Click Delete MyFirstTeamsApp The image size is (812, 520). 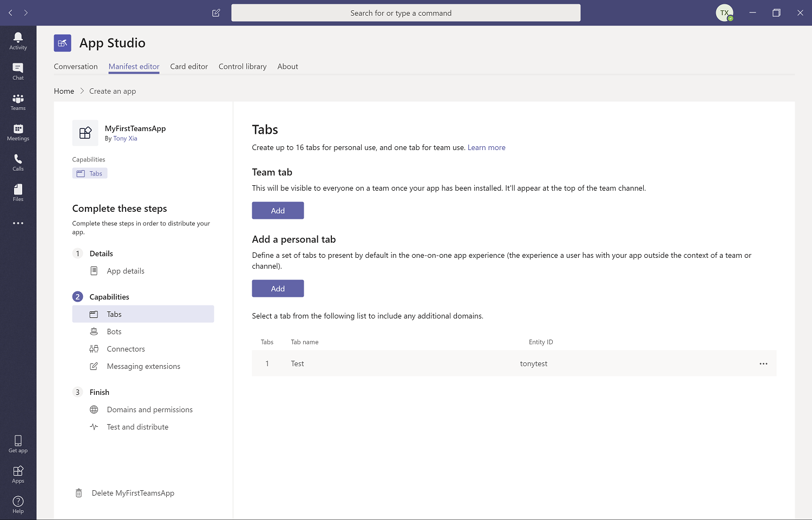tap(133, 493)
